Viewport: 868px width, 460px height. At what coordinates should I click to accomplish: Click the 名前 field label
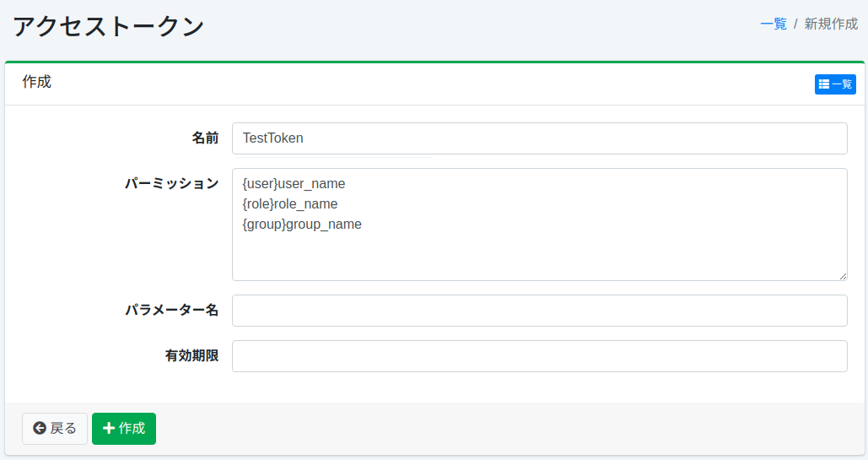[205, 138]
